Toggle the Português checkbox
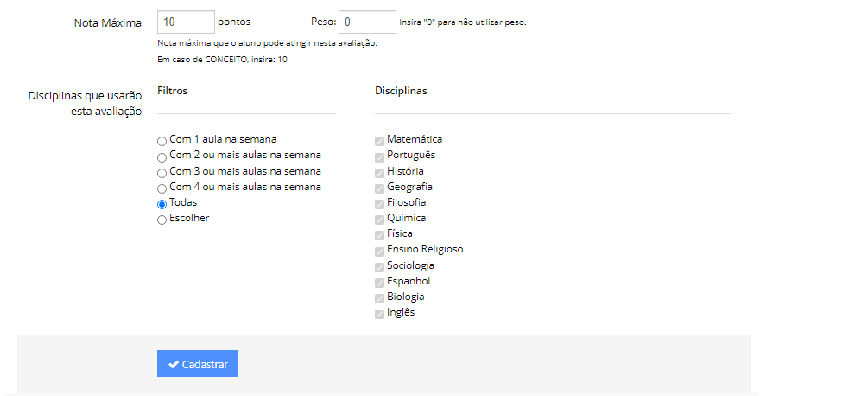Screen dimensions: 868x396 [x=379, y=156]
